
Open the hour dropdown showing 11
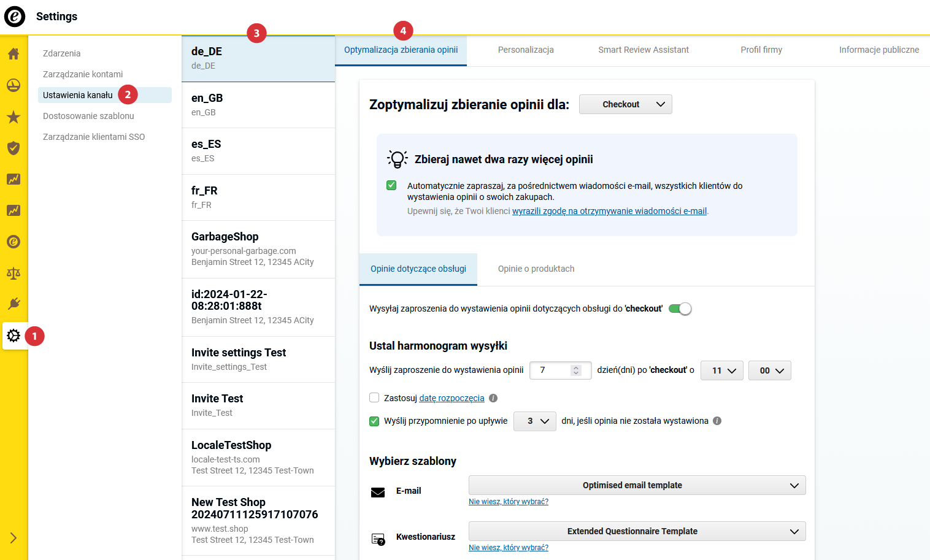click(x=722, y=370)
